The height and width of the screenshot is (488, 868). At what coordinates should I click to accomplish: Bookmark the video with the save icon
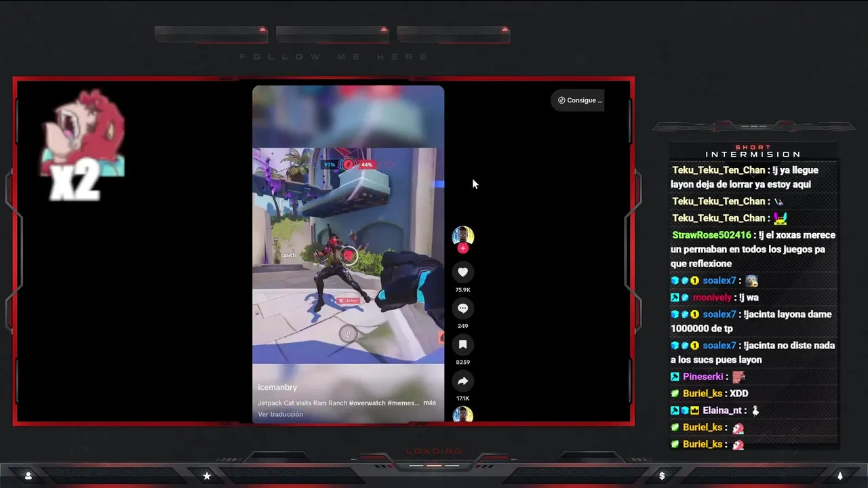click(x=462, y=344)
